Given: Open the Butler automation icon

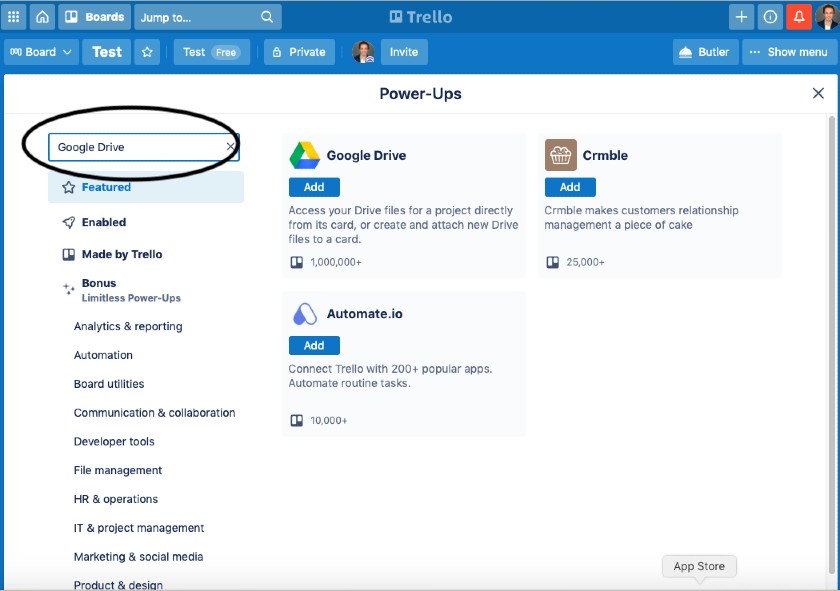Looking at the screenshot, I should 704,51.
